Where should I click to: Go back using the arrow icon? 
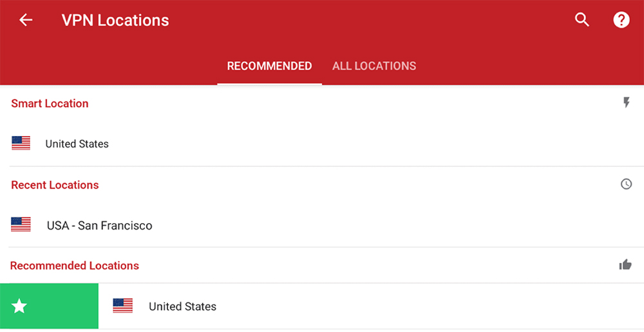(26, 20)
